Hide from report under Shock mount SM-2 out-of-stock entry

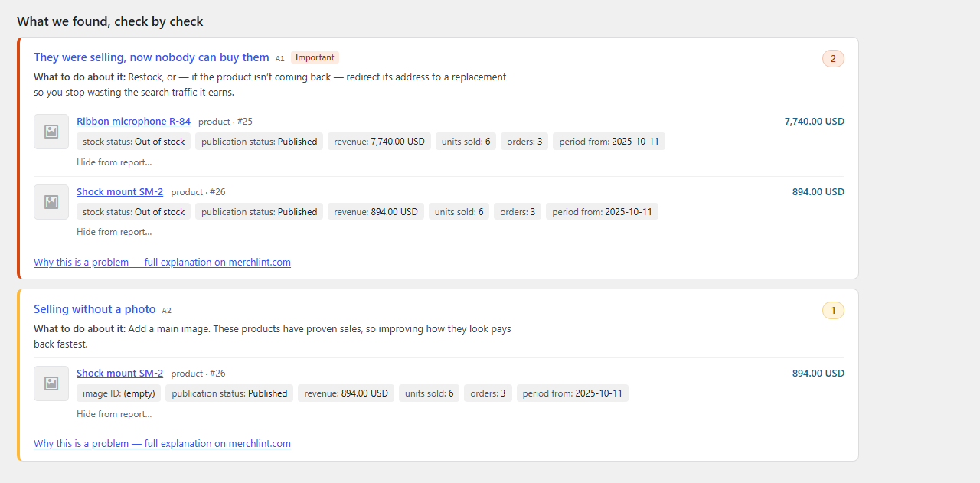pyautogui.click(x=114, y=232)
